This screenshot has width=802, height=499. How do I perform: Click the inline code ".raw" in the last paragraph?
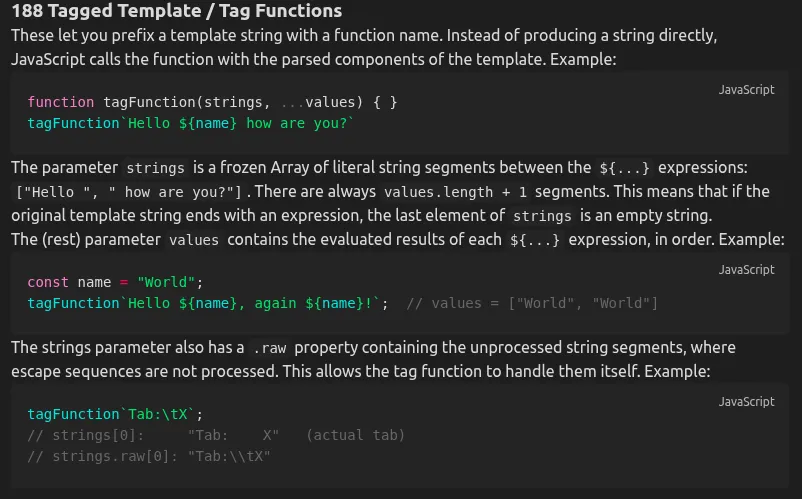(269, 348)
